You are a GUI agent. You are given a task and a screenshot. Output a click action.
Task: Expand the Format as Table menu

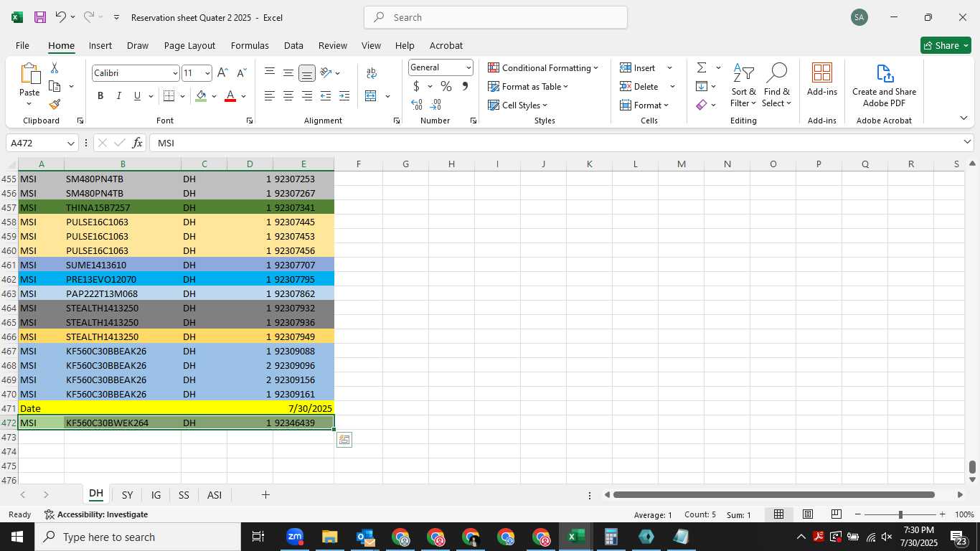(528, 86)
